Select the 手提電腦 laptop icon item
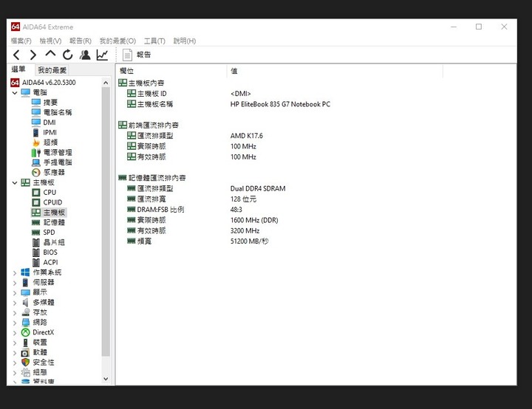Image resolution: width=532 pixels, height=409 pixels. coord(52,162)
